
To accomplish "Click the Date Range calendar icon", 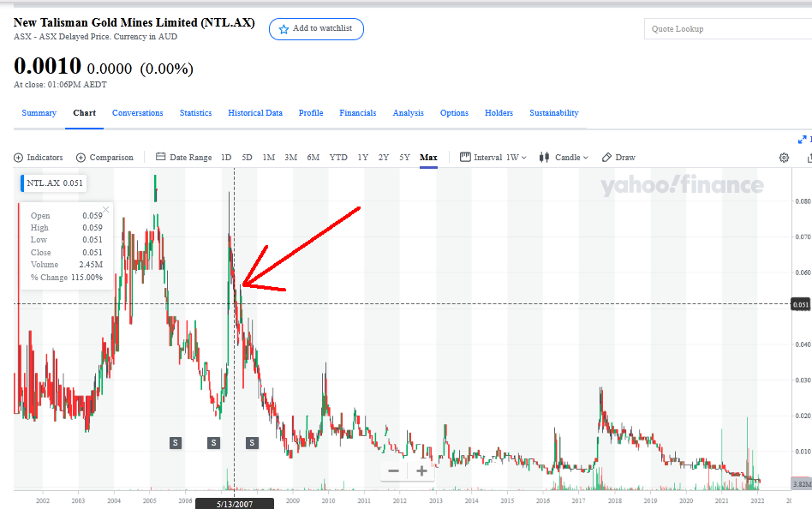I will [160, 157].
